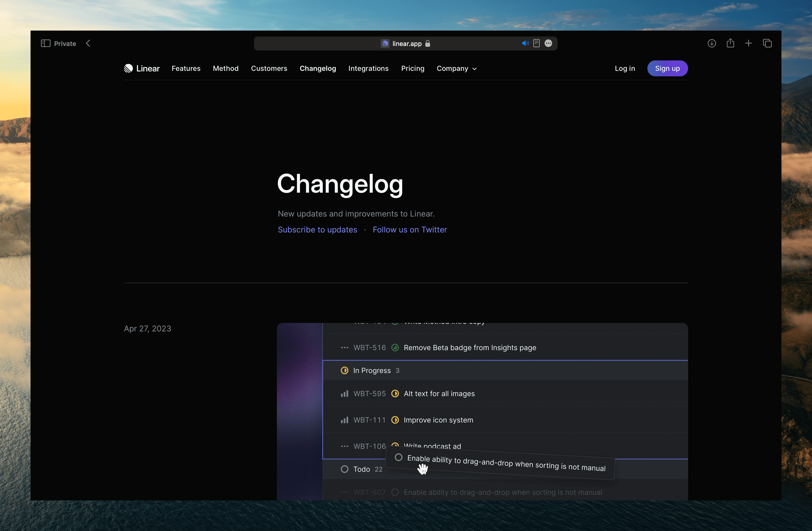This screenshot has height=531, width=812.
Task: Click the In Progress status icon
Action: 344,370
